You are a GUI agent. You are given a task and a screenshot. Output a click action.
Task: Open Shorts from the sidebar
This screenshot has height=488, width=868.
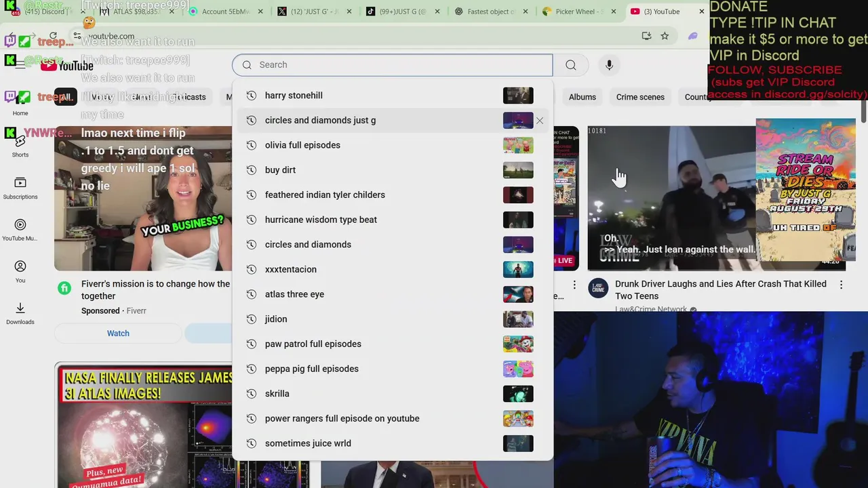coord(20,146)
